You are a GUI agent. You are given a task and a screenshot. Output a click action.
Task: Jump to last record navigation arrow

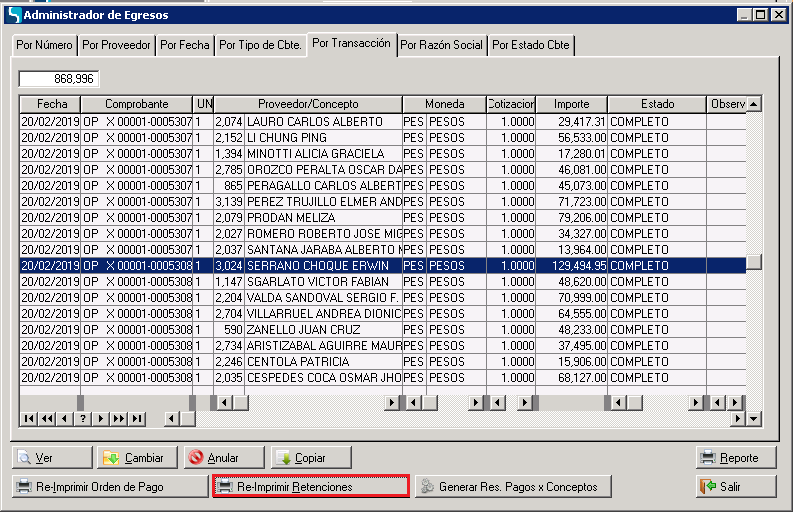point(137,418)
